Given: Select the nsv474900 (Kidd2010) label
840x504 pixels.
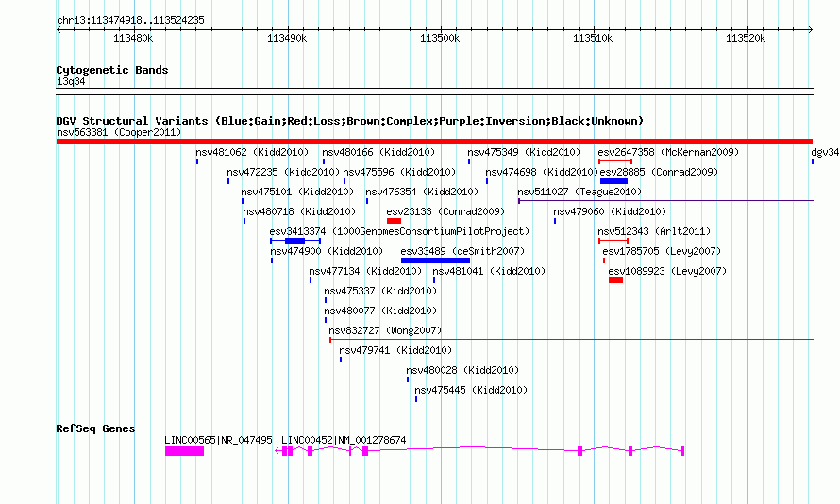Looking at the screenshot, I should [327, 251].
